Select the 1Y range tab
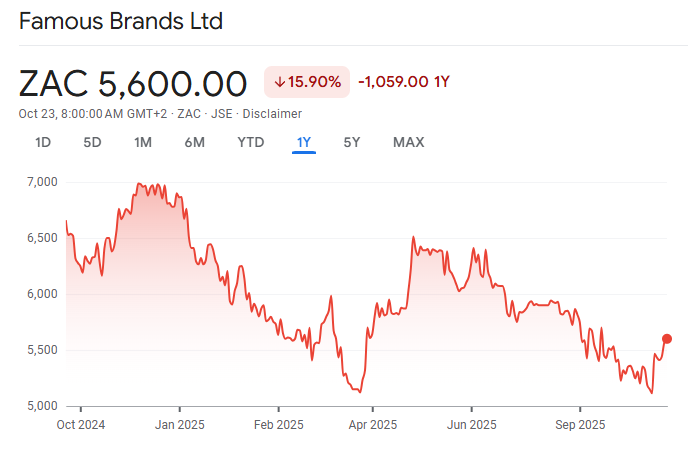The width and height of the screenshot is (688, 450). [x=304, y=142]
